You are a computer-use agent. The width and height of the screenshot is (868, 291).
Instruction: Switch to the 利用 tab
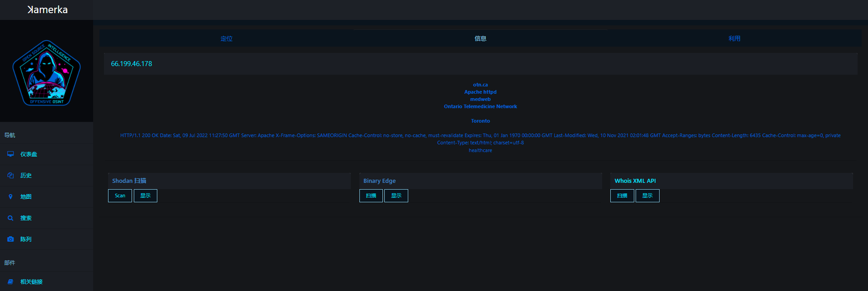pyautogui.click(x=734, y=38)
